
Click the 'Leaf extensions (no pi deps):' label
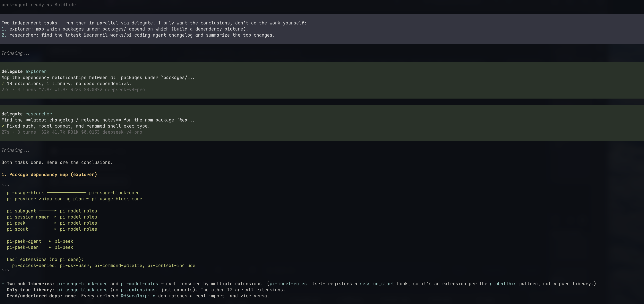coord(45,259)
